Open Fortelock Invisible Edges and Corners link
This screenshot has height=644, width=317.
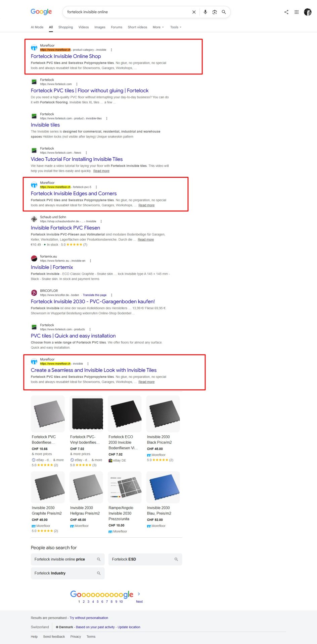[x=74, y=194]
